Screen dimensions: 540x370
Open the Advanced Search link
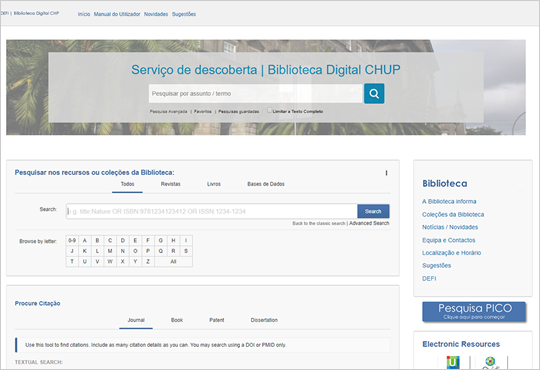[369, 223]
